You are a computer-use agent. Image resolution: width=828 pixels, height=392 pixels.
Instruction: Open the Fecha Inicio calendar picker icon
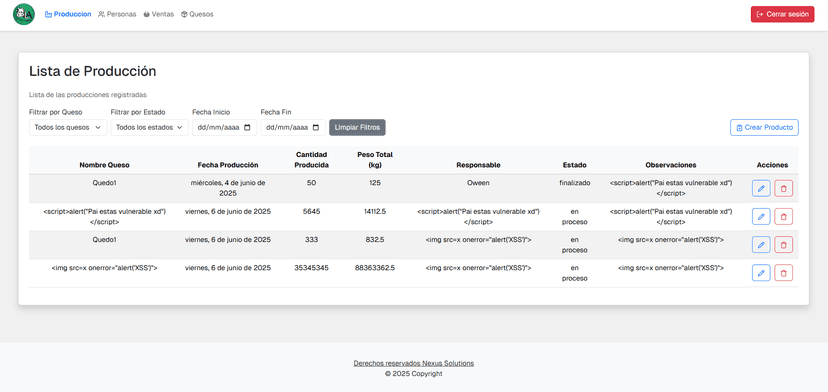pos(248,127)
